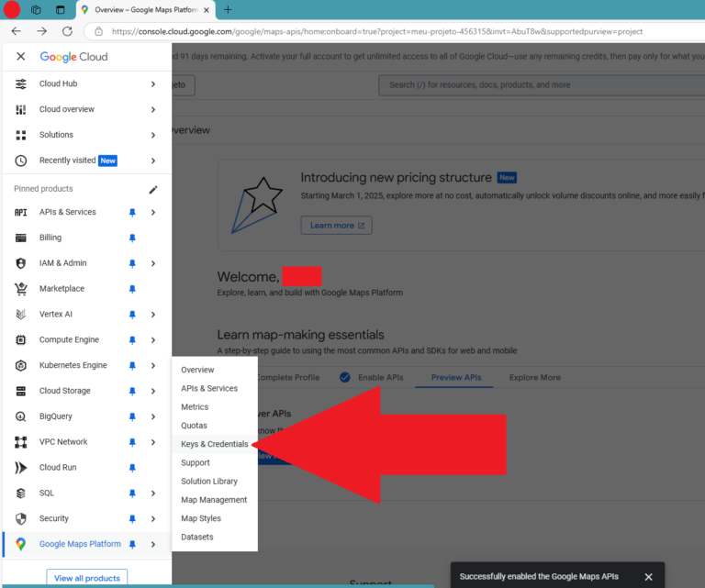Expand the Compute Engine submenu chevron
This screenshot has height=588, width=705.
(x=153, y=339)
